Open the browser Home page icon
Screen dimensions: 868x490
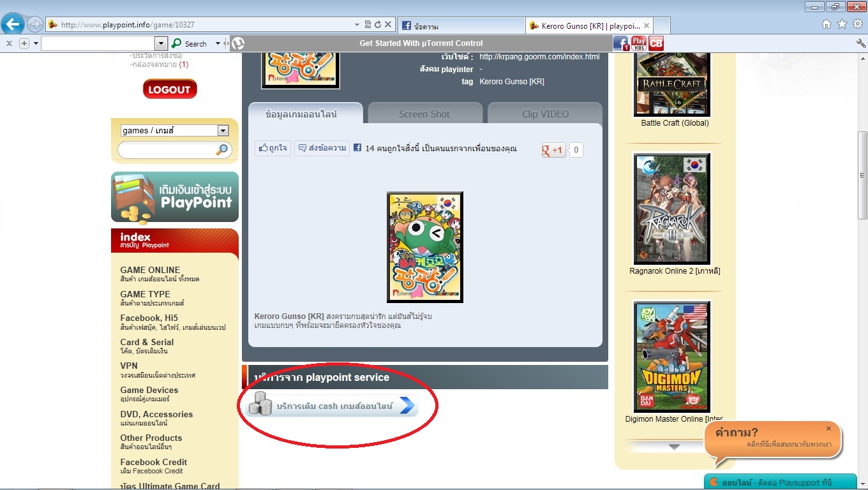pos(827,24)
